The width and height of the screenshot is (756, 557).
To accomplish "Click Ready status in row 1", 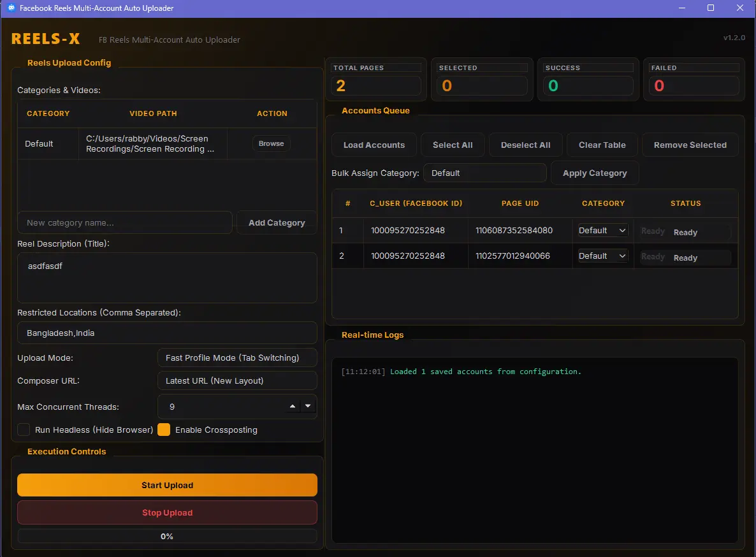I will coord(685,232).
